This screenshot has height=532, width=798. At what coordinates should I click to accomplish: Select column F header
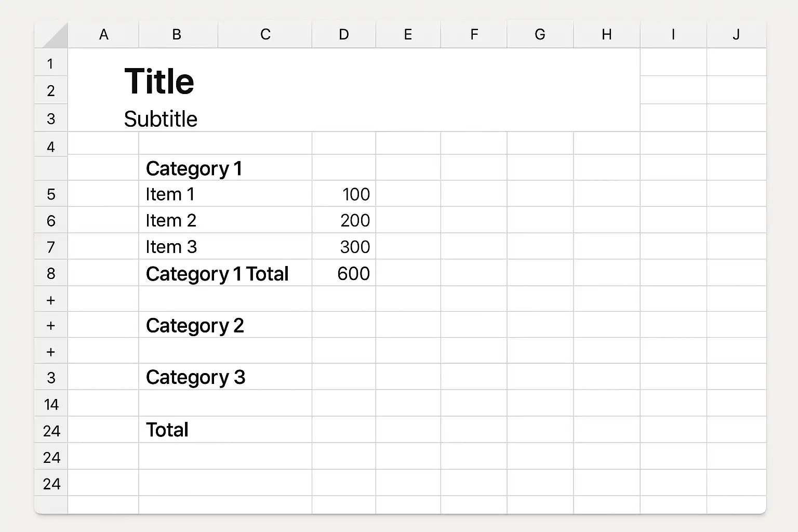[x=474, y=34]
